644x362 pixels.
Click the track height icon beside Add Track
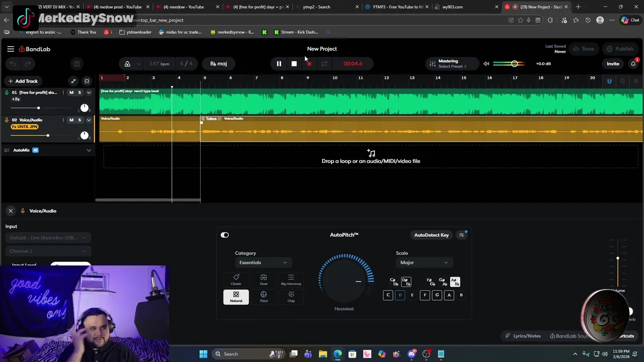(x=87, y=81)
